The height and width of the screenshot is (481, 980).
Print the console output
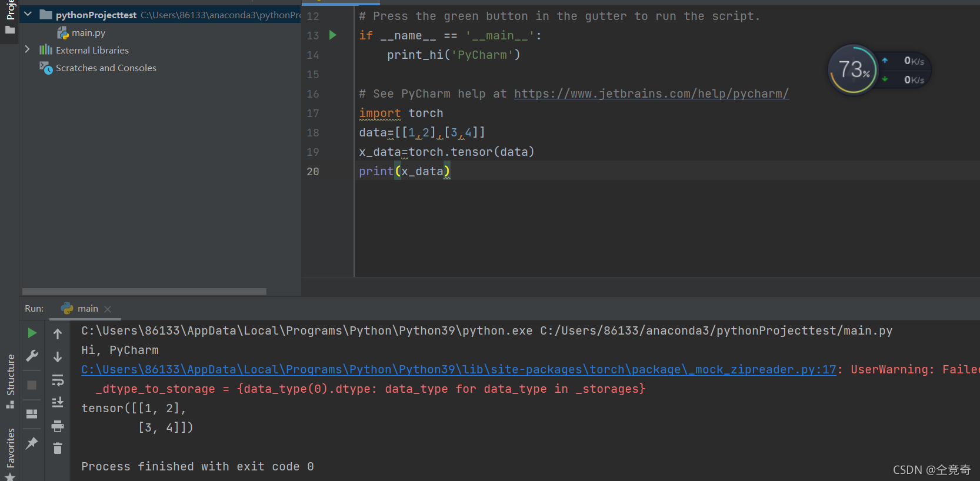58,426
